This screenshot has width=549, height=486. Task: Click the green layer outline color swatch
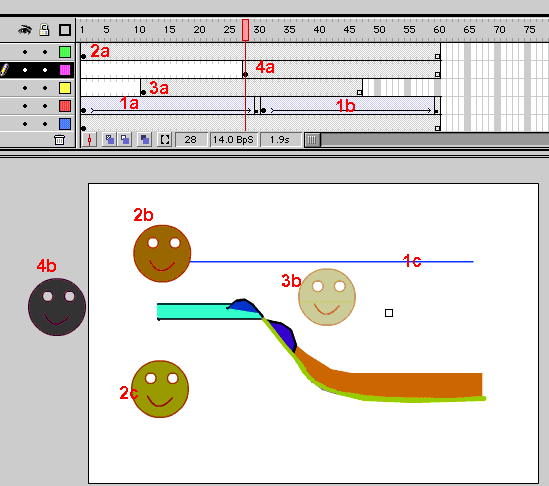point(65,52)
